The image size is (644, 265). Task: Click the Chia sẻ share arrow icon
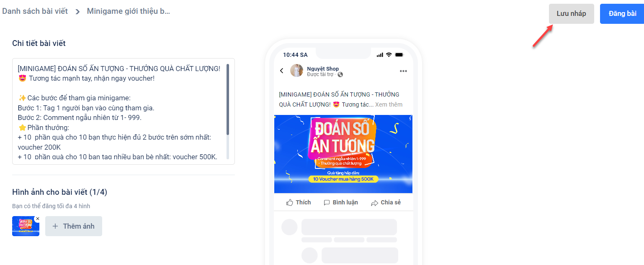click(374, 203)
